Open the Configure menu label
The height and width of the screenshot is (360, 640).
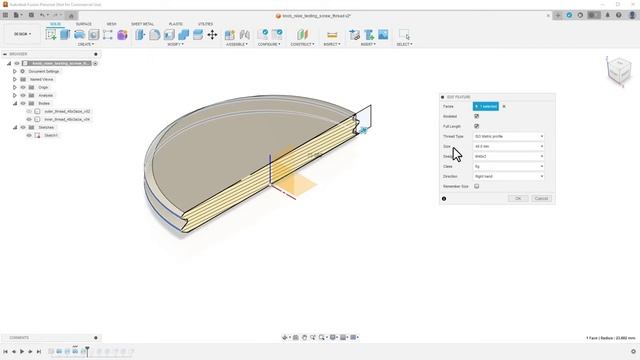269,44
